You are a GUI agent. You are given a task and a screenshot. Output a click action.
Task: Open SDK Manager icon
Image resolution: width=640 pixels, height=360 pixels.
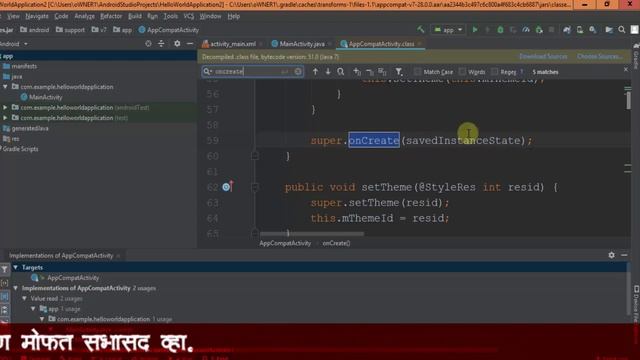(x=593, y=29)
